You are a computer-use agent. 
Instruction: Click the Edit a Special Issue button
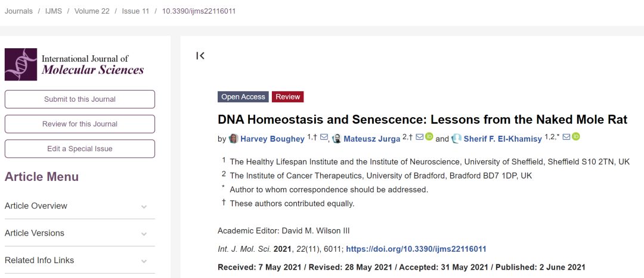pyautogui.click(x=80, y=149)
